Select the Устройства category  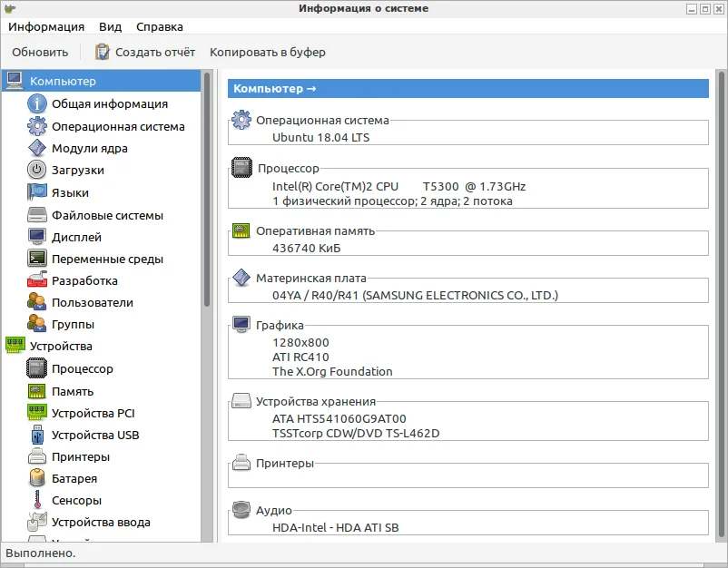click(x=61, y=347)
